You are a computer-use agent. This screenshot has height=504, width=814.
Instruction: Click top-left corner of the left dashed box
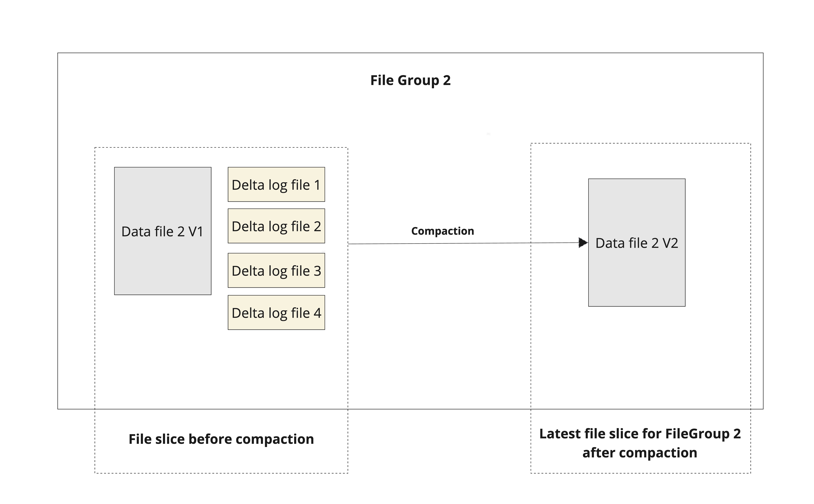pos(95,148)
